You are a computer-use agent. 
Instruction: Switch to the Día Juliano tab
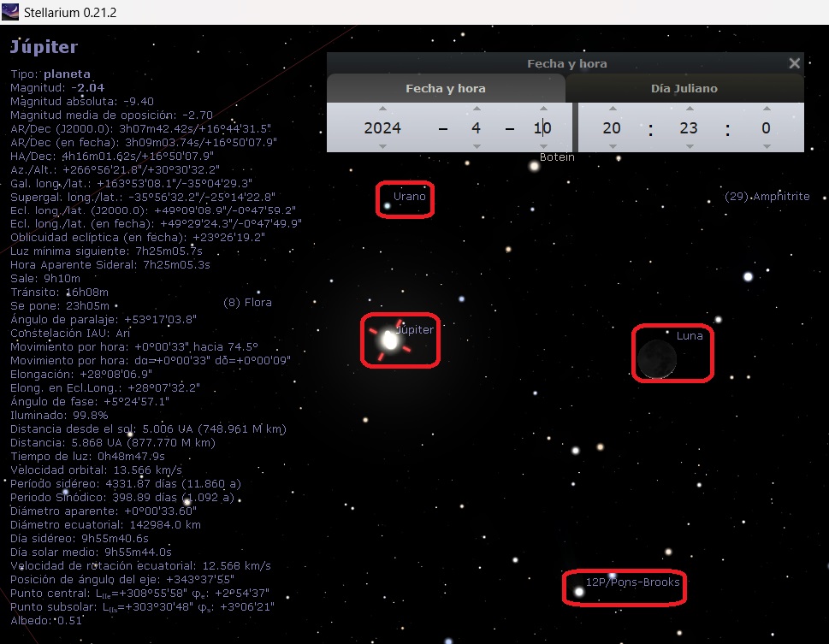tap(684, 88)
